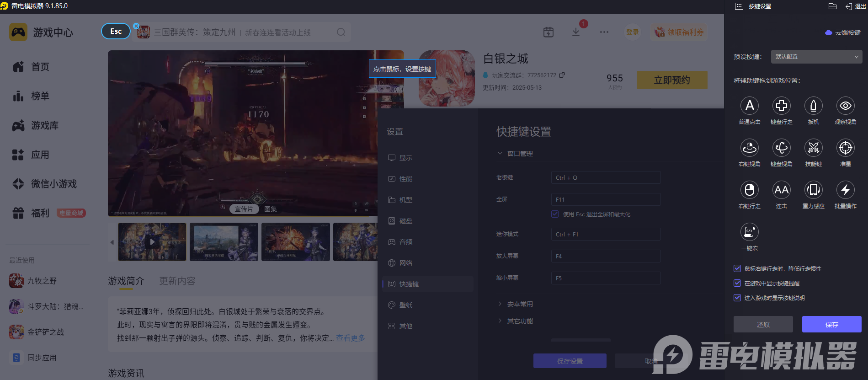Open 应用 apps in the sidebar
The height and width of the screenshot is (380, 868).
pos(31,155)
